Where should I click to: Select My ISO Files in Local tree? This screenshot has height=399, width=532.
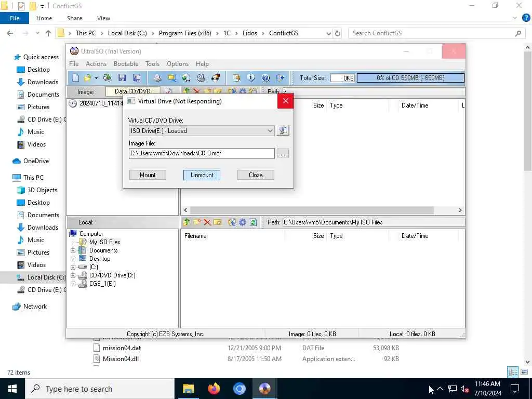pos(104,242)
